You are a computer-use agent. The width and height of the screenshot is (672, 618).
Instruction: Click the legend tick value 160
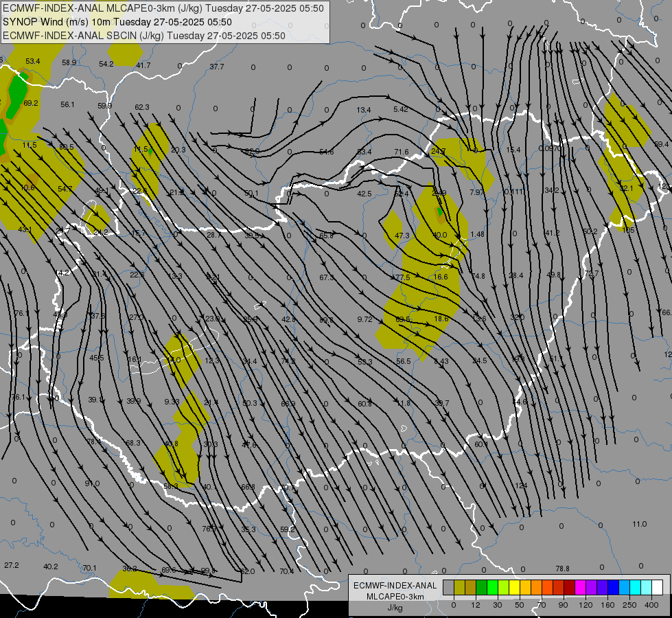click(607, 605)
